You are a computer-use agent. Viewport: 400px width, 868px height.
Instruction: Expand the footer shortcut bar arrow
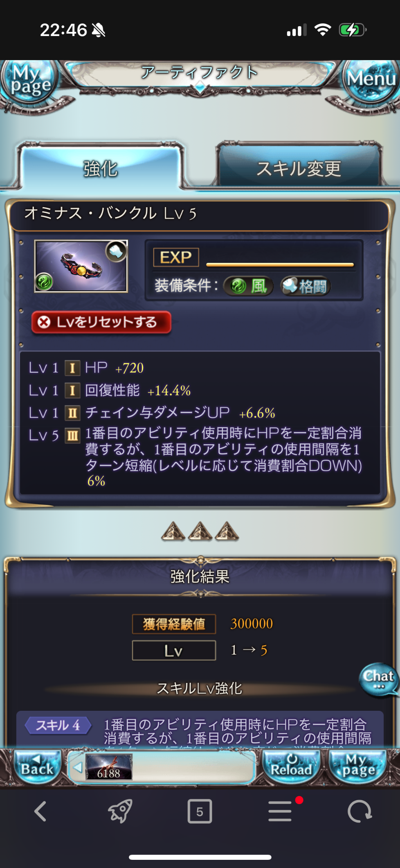[77, 767]
